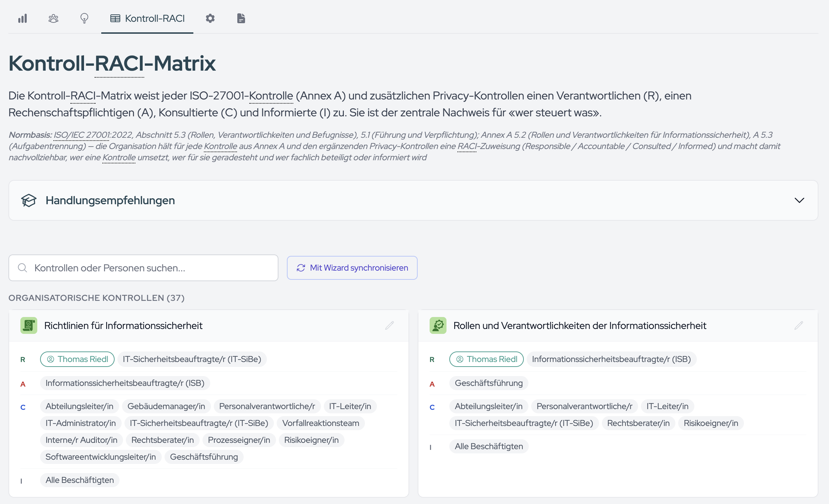Click Abteilungsleiter/in chip in Richtlinien card

point(79,406)
